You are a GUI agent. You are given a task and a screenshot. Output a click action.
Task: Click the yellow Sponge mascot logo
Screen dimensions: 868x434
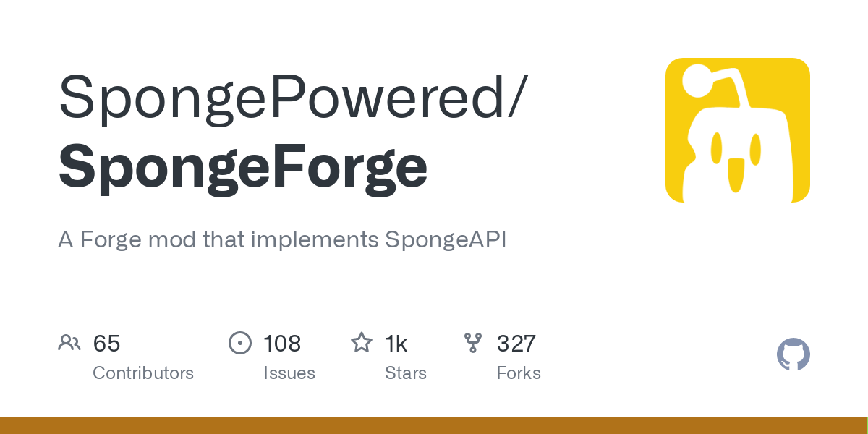(x=738, y=130)
